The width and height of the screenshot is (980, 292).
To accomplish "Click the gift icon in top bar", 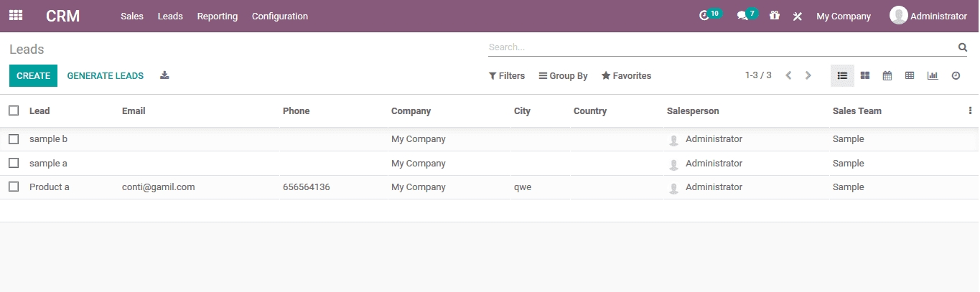I will click(774, 16).
